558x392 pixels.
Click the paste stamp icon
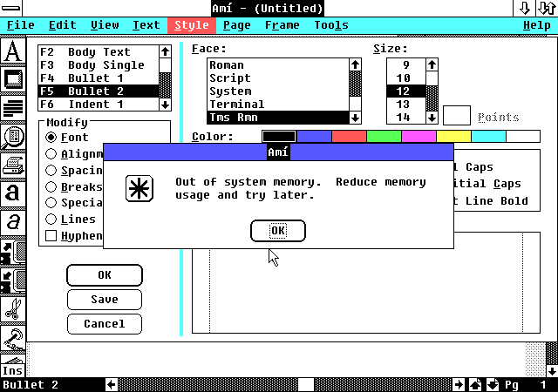point(13,338)
